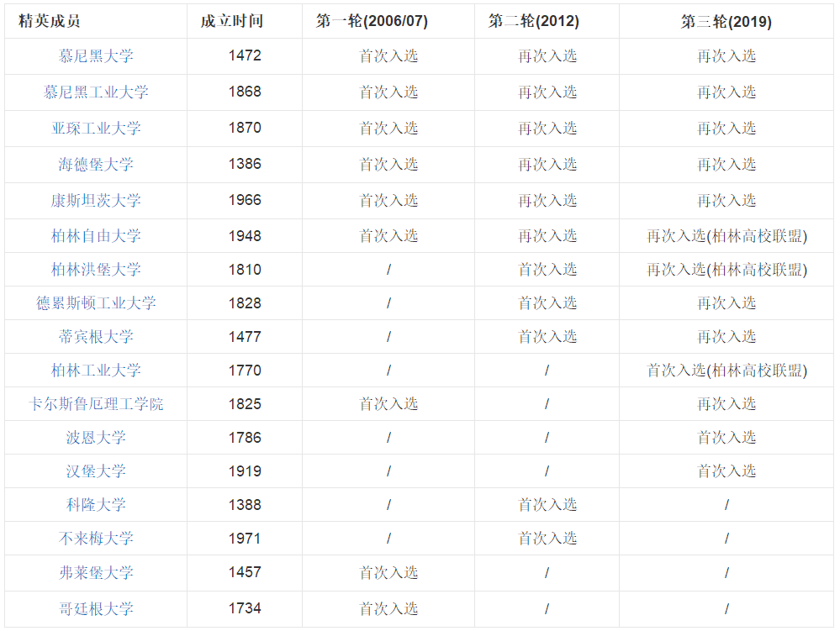The height and width of the screenshot is (631, 840).
Task: Select first-round 首次入选 in 弗莱堡大学 row
Action: point(388,573)
